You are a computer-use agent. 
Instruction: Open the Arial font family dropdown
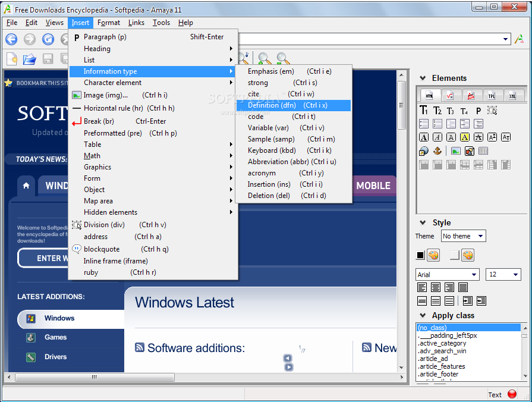[x=448, y=274]
